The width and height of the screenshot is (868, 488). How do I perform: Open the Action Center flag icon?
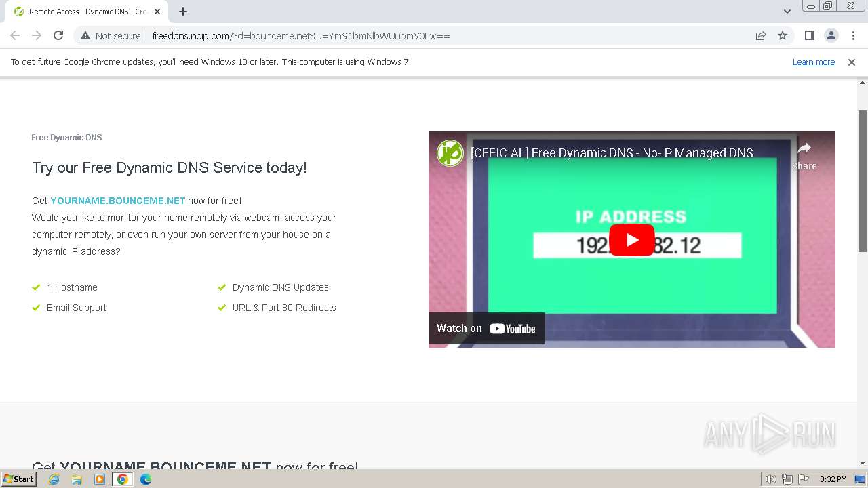coord(804,479)
